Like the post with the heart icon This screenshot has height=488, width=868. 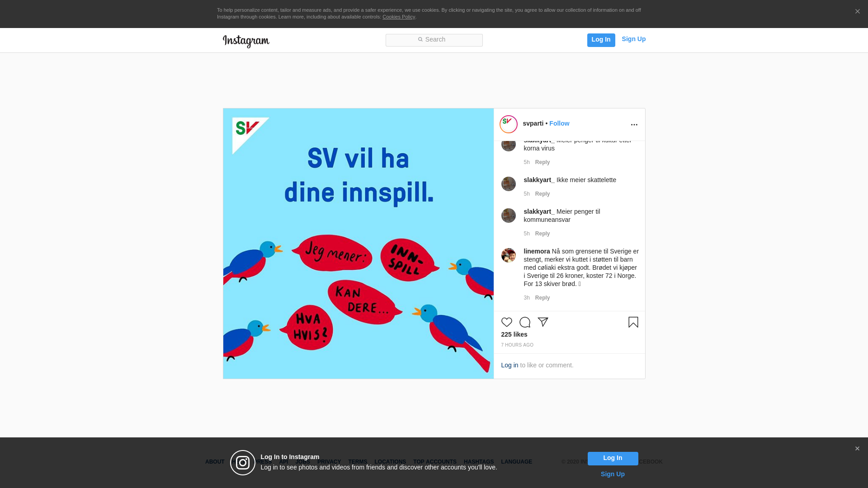(x=506, y=322)
